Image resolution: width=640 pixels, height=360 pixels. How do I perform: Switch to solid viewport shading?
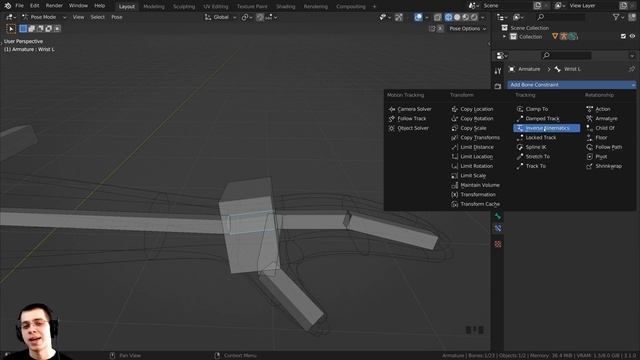[x=457, y=17]
